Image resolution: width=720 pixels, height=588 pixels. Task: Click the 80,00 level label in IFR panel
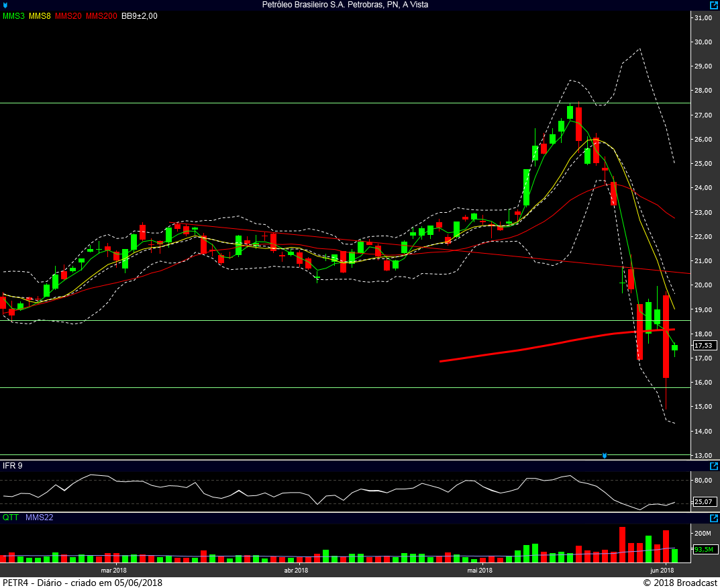(x=703, y=481)
